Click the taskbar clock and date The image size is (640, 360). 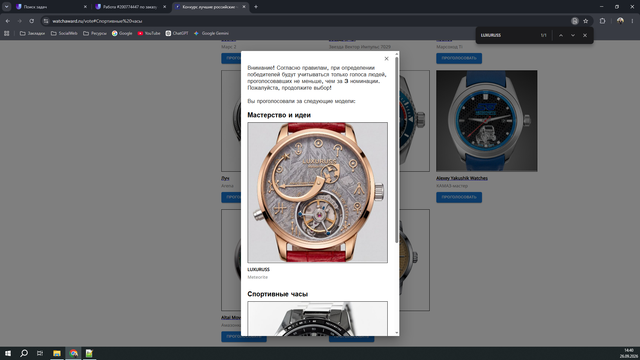(629, 353)
